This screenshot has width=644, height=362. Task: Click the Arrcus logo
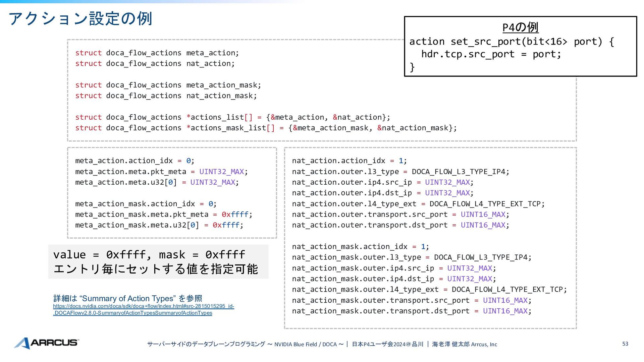click(x=46, y=343)
